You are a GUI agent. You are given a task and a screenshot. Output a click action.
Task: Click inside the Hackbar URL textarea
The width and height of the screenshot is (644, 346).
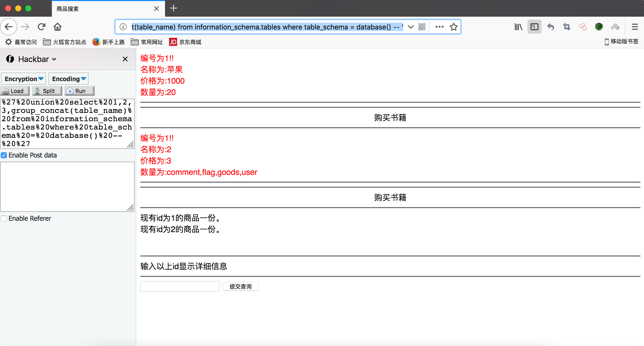(67, 123)
